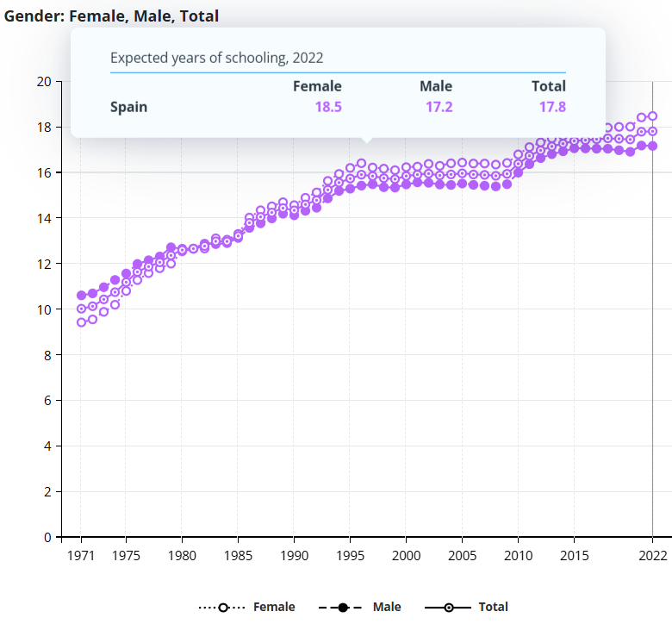Click the 1990 label on the x-axis
Viewport: 672px width, 624px height.
tap(294, 555)
